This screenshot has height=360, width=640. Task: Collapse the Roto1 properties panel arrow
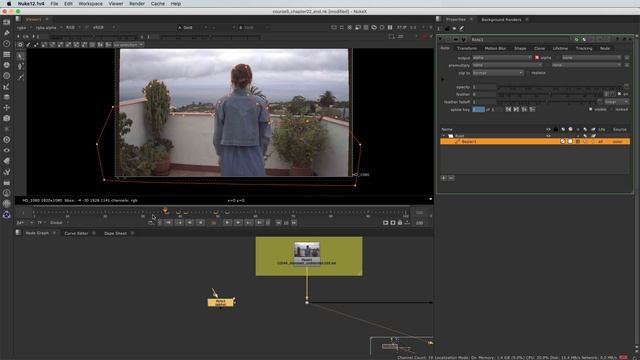(x=440, y=40)
